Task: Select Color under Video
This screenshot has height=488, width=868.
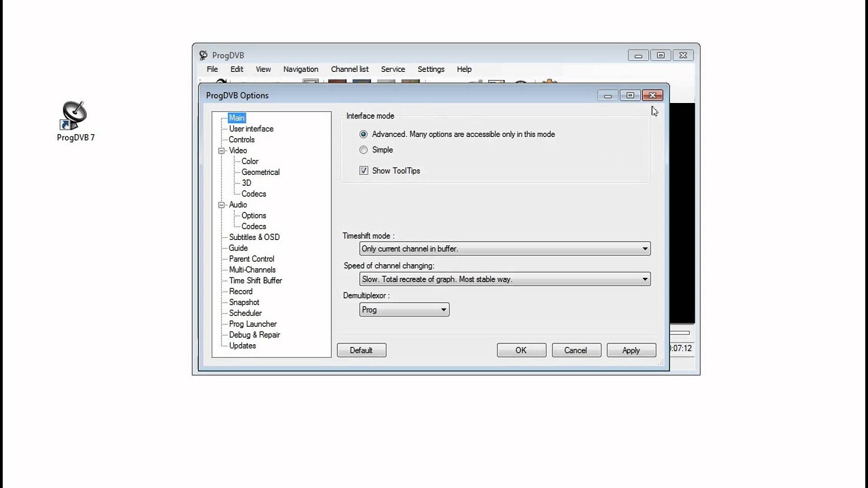Action: (250, 161)
